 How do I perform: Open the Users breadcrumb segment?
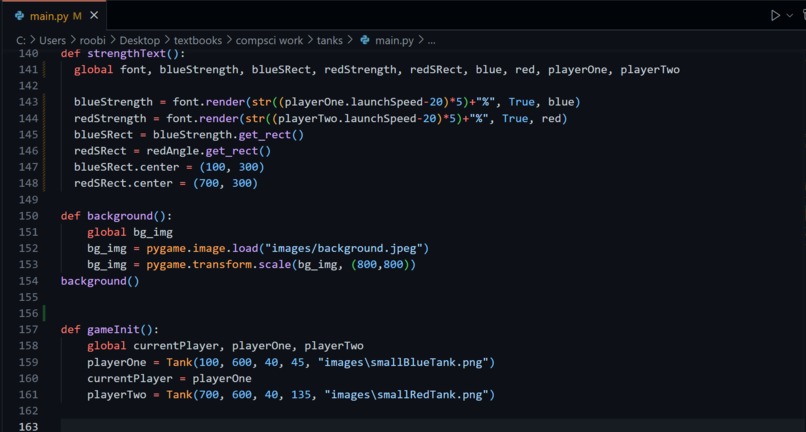click(x=52, y=41)
